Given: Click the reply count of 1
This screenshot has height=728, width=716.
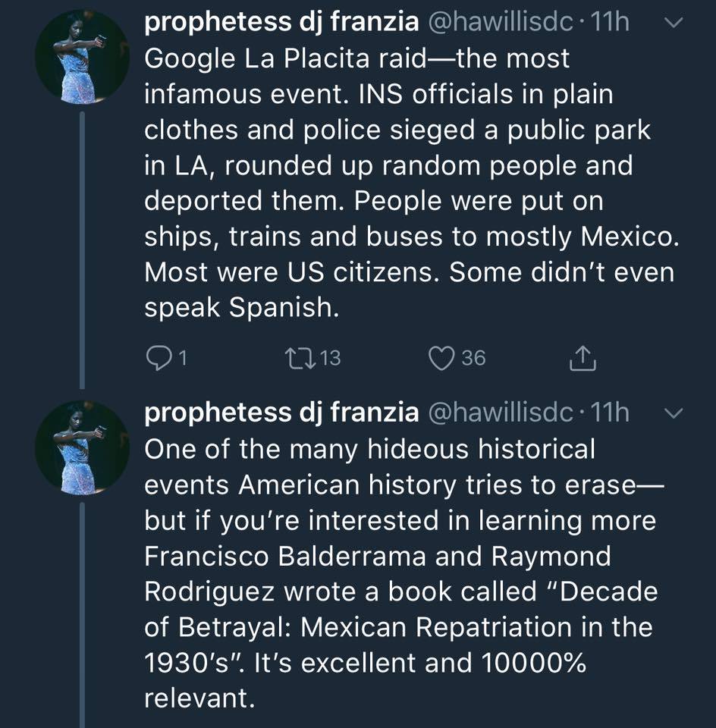Looking at the screenshot, I should click(182, 358).
